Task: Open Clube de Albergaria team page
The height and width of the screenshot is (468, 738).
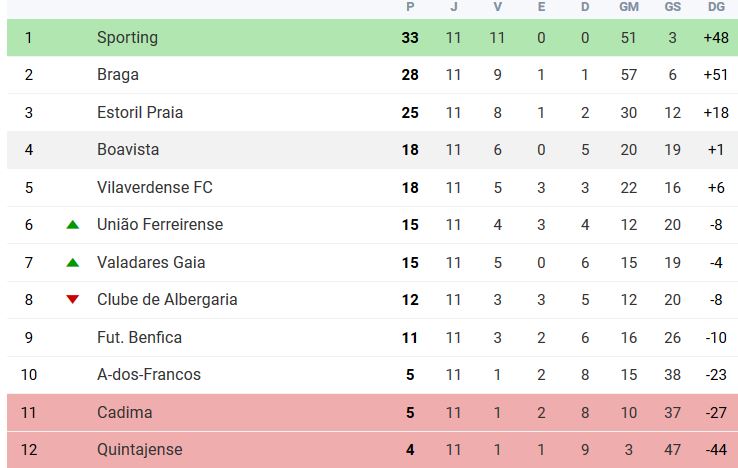Action: click(x=167, y=299)
